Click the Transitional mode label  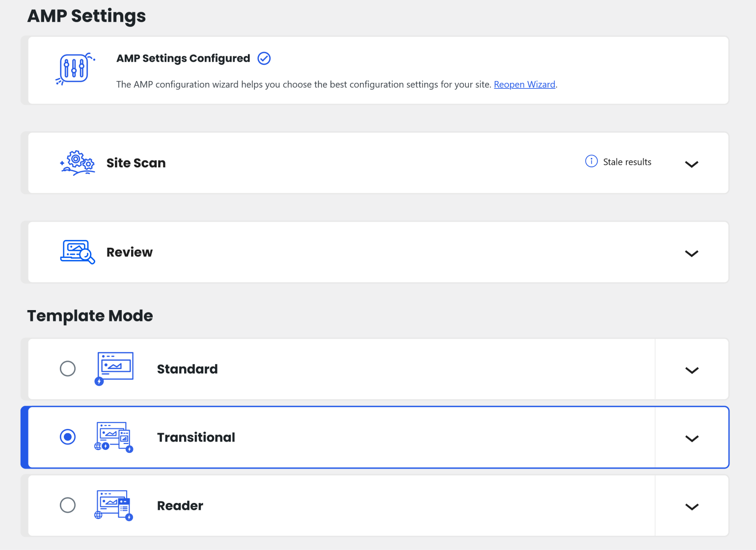pyautogui.click(x=196, y=437)
